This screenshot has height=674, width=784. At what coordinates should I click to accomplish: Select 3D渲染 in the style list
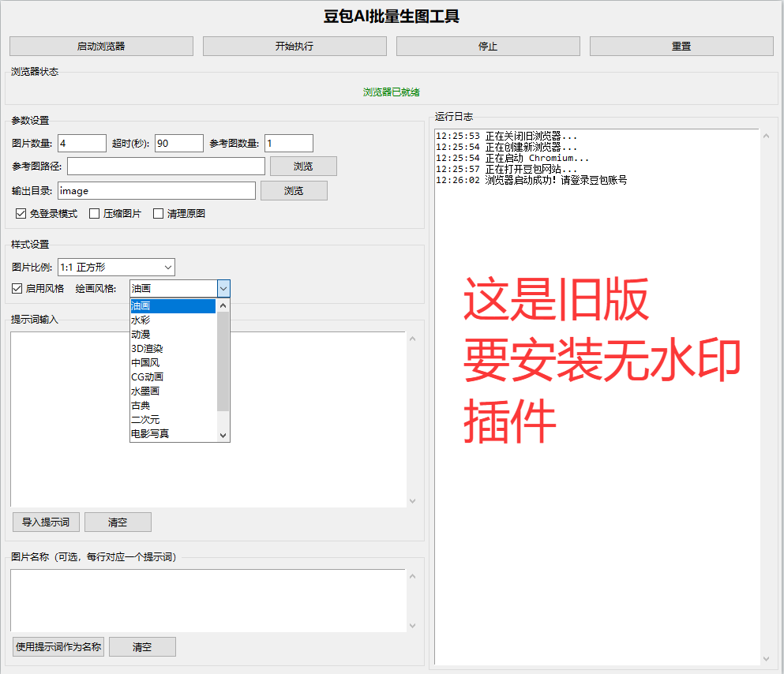173,349
